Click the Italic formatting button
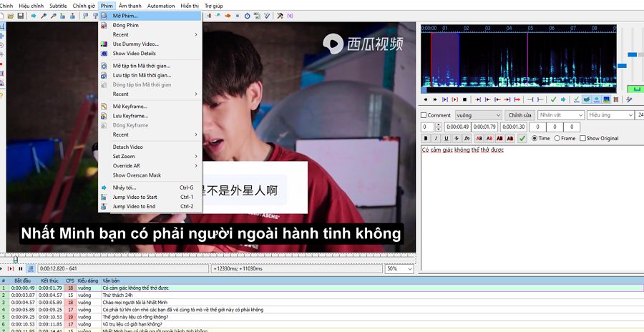644x332 pixels. (436, 139)
